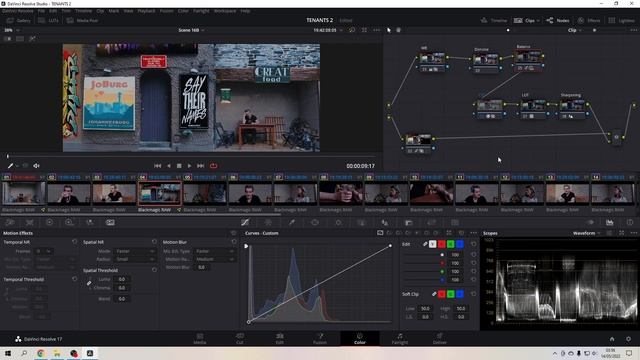Open the File menu

point(41,11)
